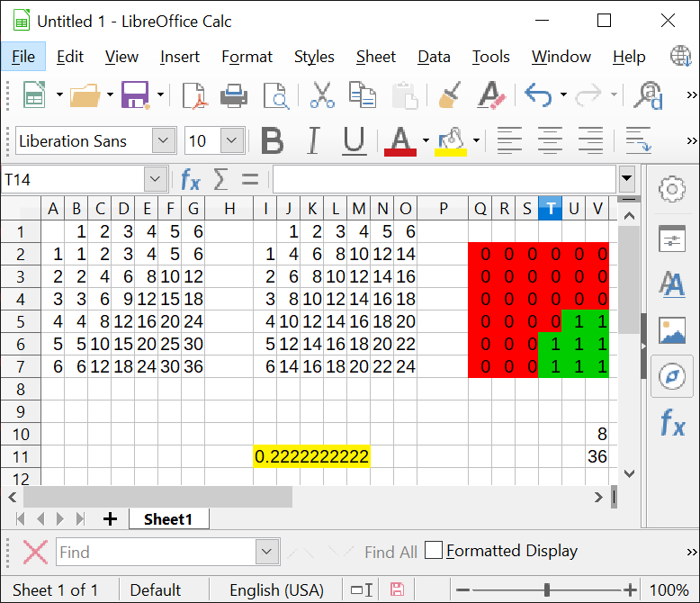Open the sidebar Navigator compass icon
The image size is (700, 603).
(x=671, y=376)
